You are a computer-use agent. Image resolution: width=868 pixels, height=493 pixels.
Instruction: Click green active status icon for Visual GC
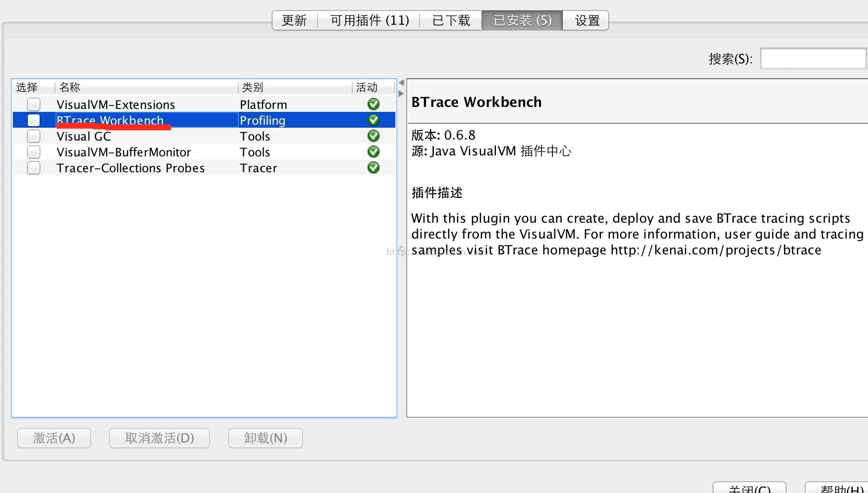(374, 136)
